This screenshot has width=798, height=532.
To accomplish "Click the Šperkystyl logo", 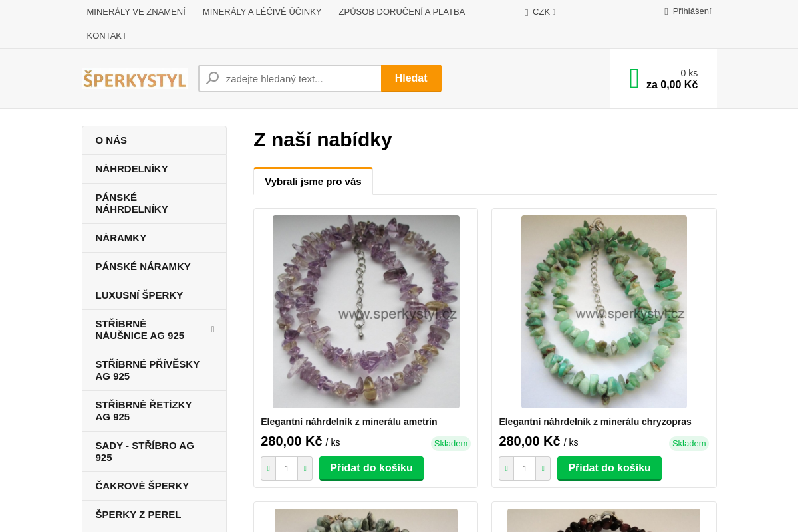I will point(134,78).
